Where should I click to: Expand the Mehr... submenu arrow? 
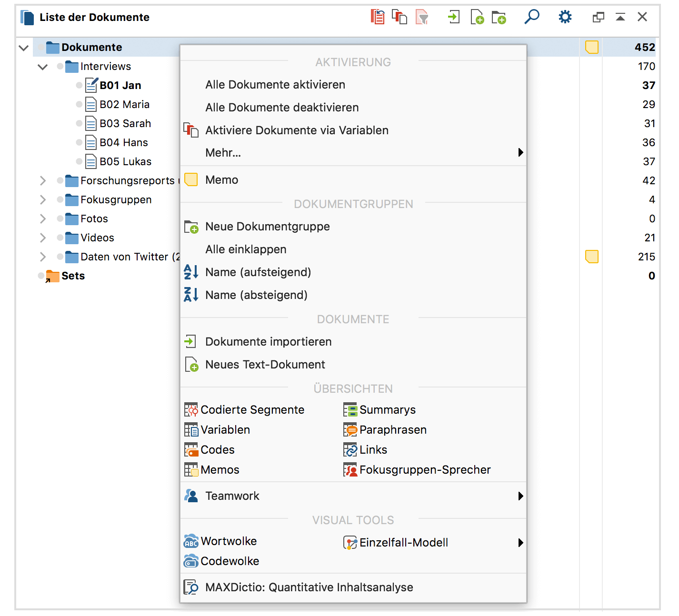click(x=520, y=152)
